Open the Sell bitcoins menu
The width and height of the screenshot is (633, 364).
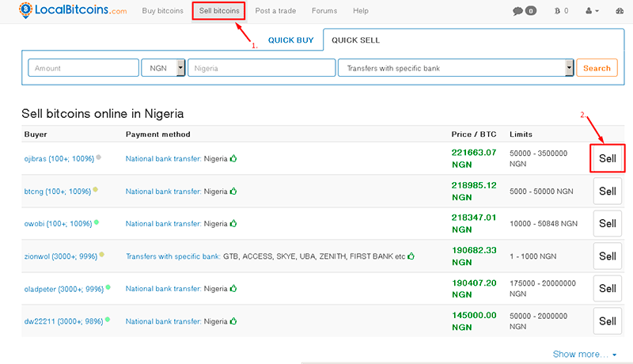point(219,11)
